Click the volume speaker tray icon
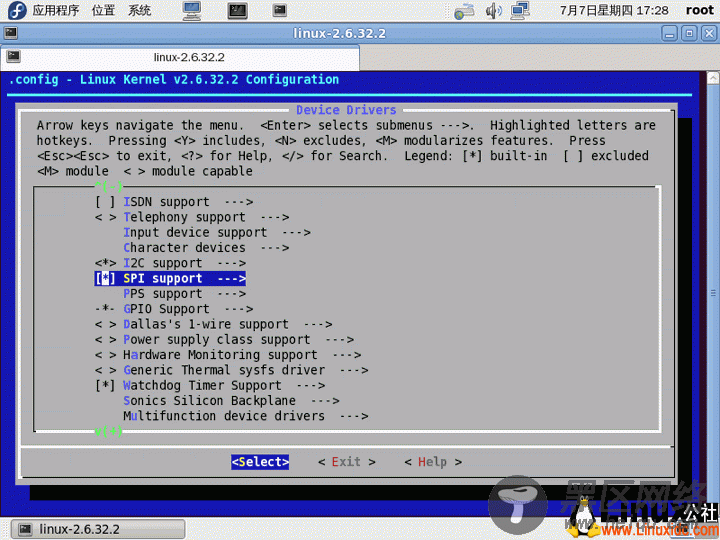 (x=493, y=11)
